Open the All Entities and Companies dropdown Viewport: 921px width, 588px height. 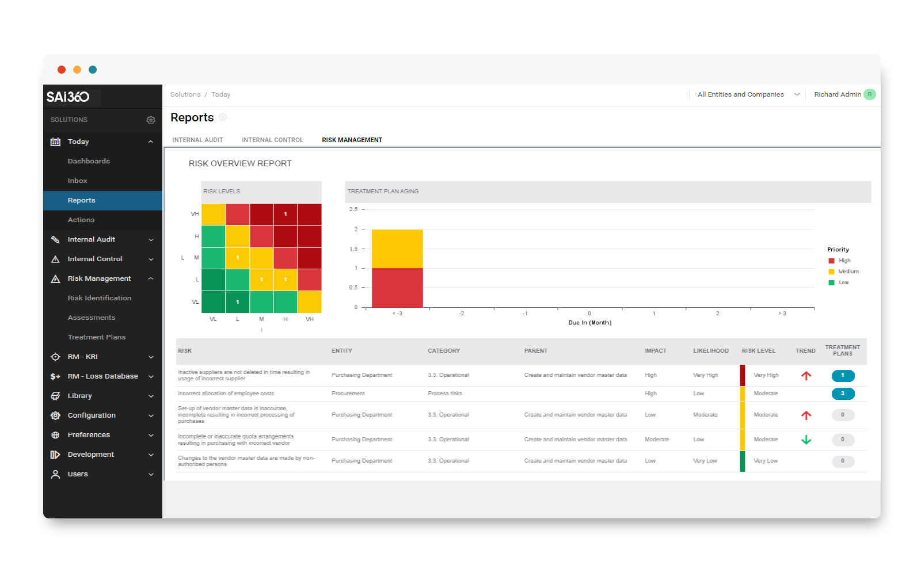click(x=747, y=94)
